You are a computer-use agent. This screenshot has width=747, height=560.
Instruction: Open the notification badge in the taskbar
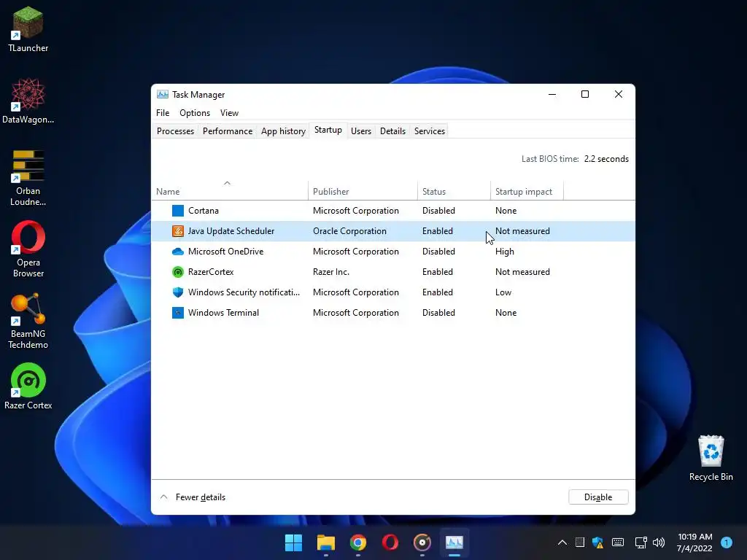727,542
